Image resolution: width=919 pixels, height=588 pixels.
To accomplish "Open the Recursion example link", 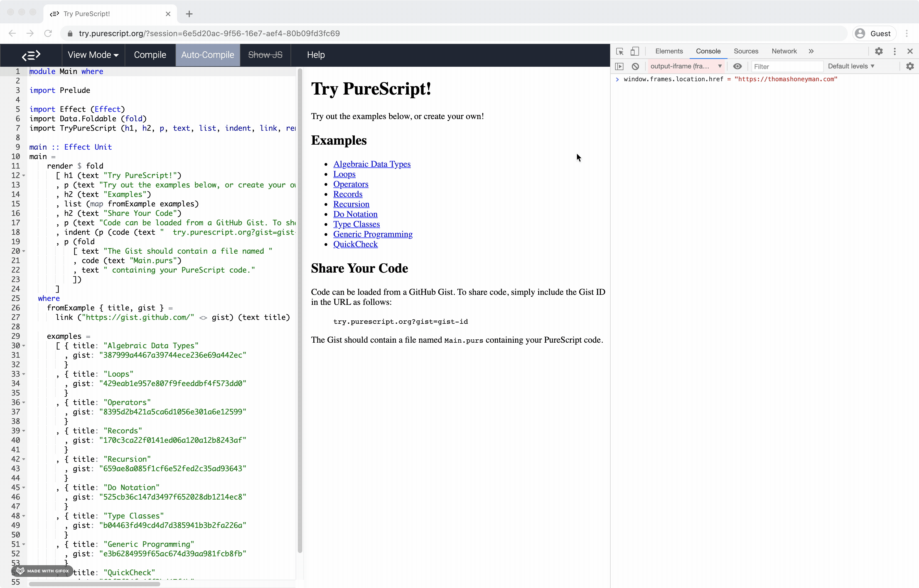I will coord(351,204).
